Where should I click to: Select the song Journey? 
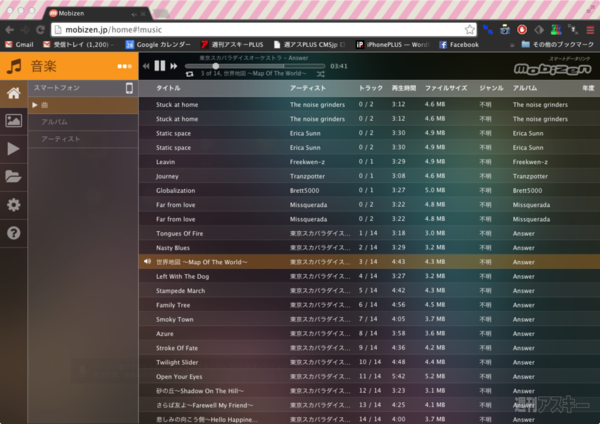(369, 176)
